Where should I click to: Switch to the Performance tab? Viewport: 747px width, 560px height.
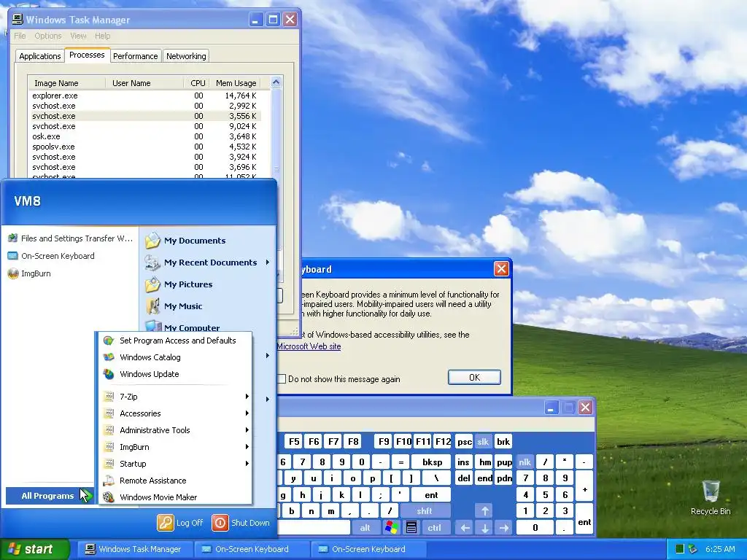tap(135, 56)
